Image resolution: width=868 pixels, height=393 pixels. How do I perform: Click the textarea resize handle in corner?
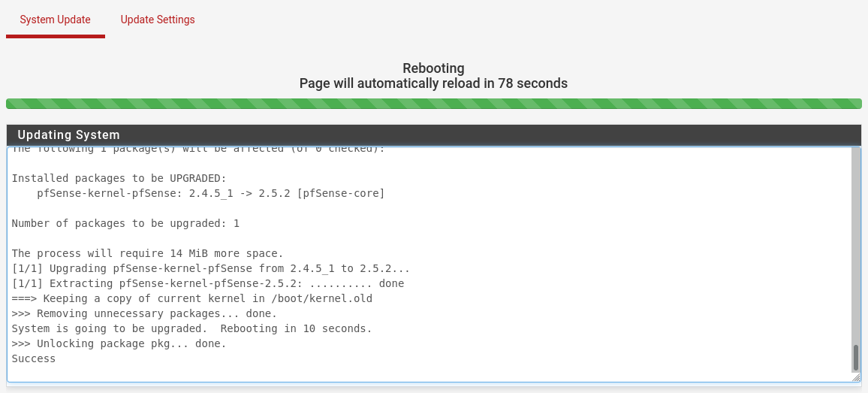coord(856,378)
